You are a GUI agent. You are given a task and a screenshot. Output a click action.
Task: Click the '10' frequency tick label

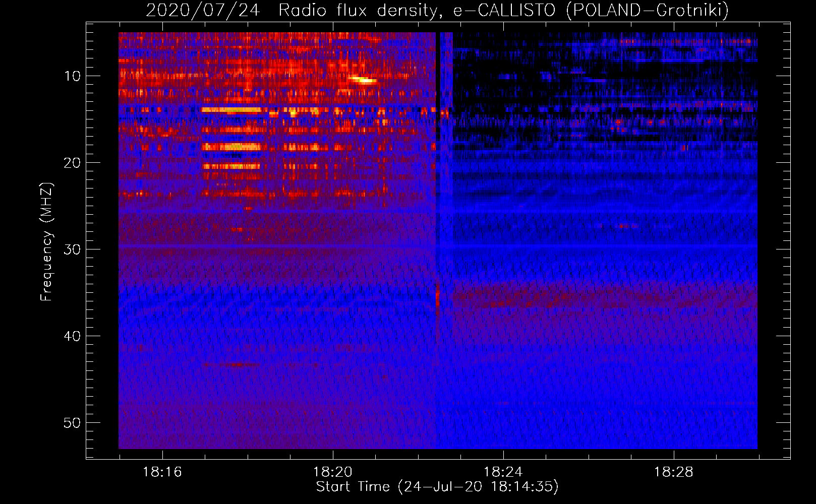tap(73, 76)
